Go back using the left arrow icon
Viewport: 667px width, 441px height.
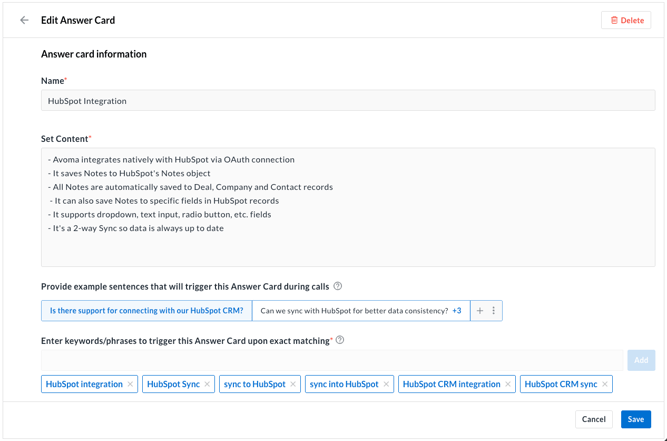click(25, 20)
